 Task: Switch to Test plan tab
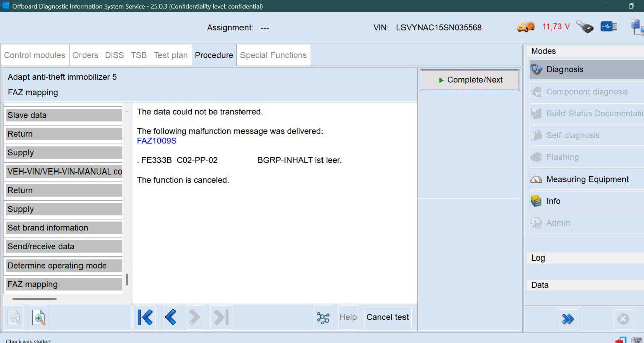click(x=171, y=55)
